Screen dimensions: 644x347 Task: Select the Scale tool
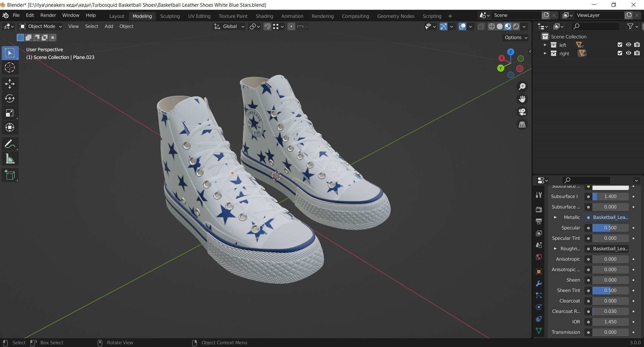point(10,113)
